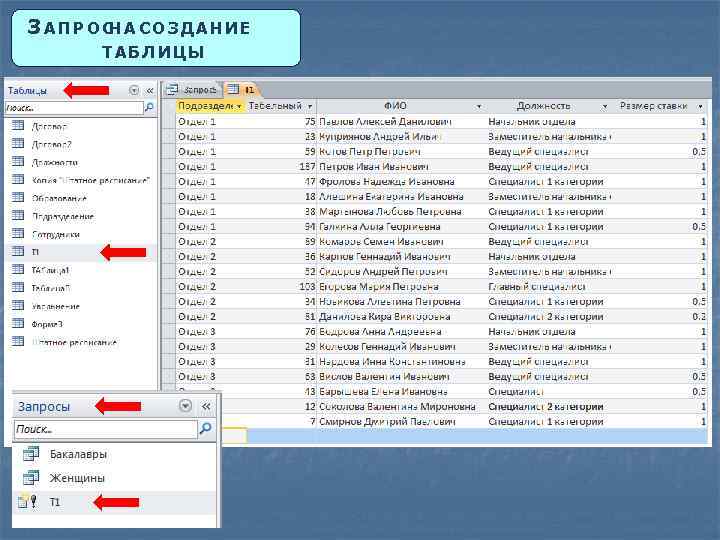The image size is (720, 540).
Task: Switch to the T1 datasheet tab
Action: point(242,90)
